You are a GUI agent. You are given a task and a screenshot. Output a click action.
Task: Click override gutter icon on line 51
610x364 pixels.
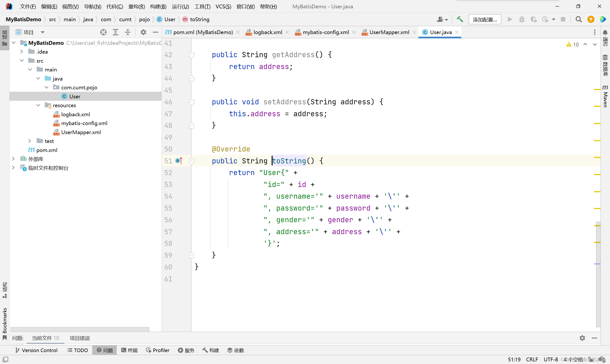[179, 161]
